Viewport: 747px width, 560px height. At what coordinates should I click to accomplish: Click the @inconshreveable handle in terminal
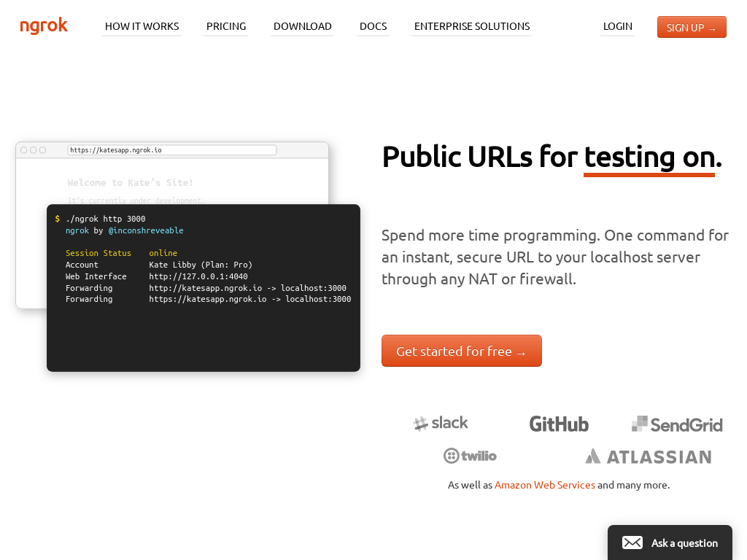(x=146, y=230)
